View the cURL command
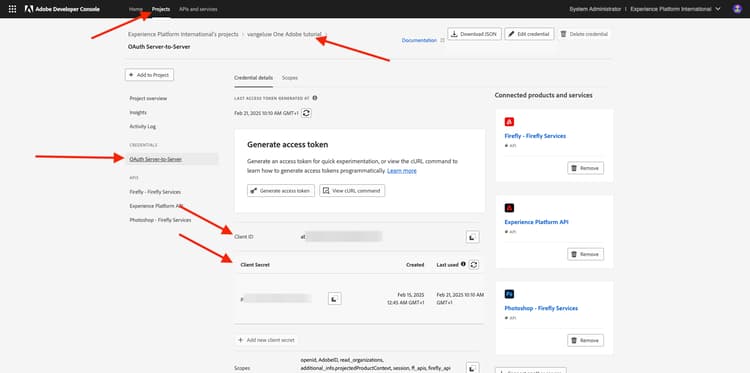Viewport: 750px width, 373px height. (352, 190)
